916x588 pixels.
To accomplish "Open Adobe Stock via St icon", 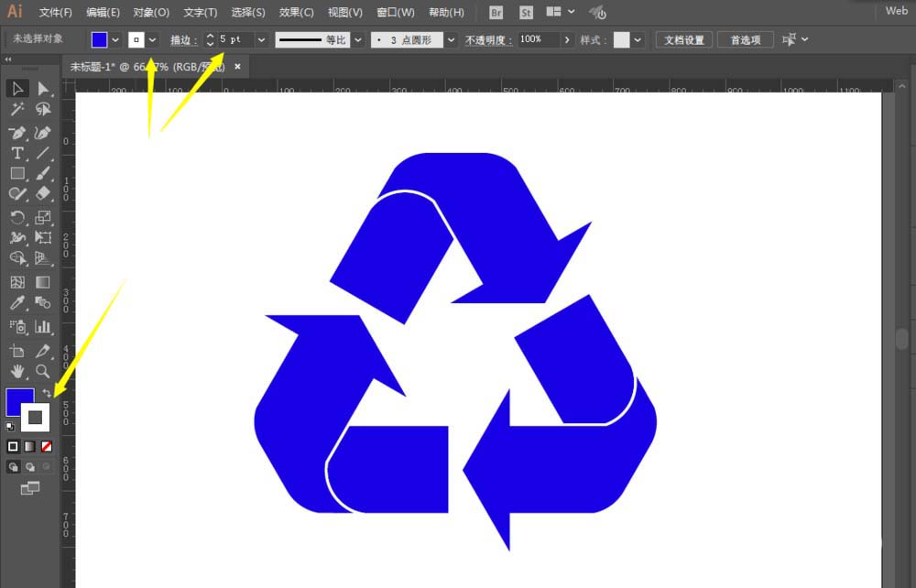I will pyautogui.click(x=527, y=12).
